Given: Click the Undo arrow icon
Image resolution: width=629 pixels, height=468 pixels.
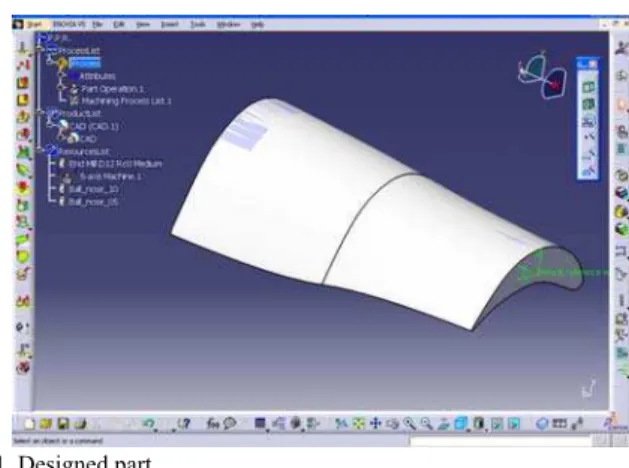Looking at the screenshot, I should tap(149, 423).
